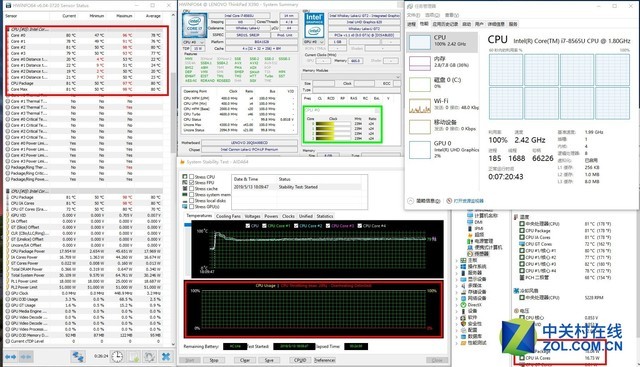
Task: Click the flame icon in the AIDA64 title bar
Action: point(182,162)
